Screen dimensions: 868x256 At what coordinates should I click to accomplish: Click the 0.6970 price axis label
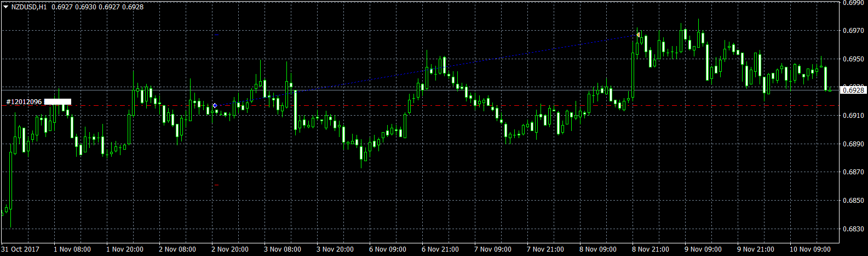(853, 31)
